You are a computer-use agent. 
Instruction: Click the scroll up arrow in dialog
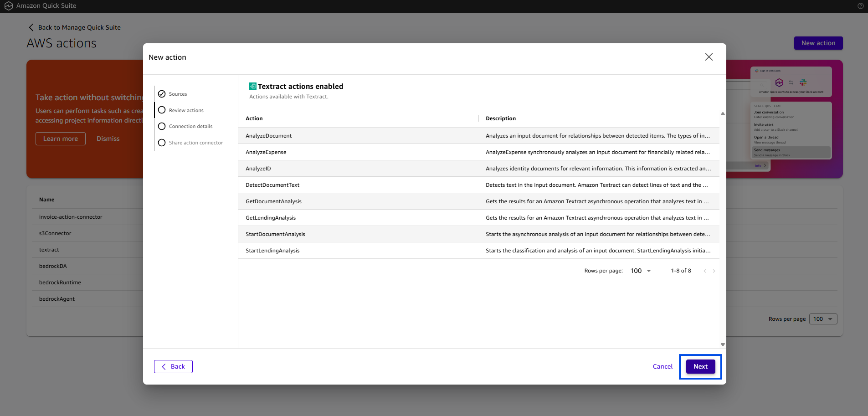pos(723,114)
